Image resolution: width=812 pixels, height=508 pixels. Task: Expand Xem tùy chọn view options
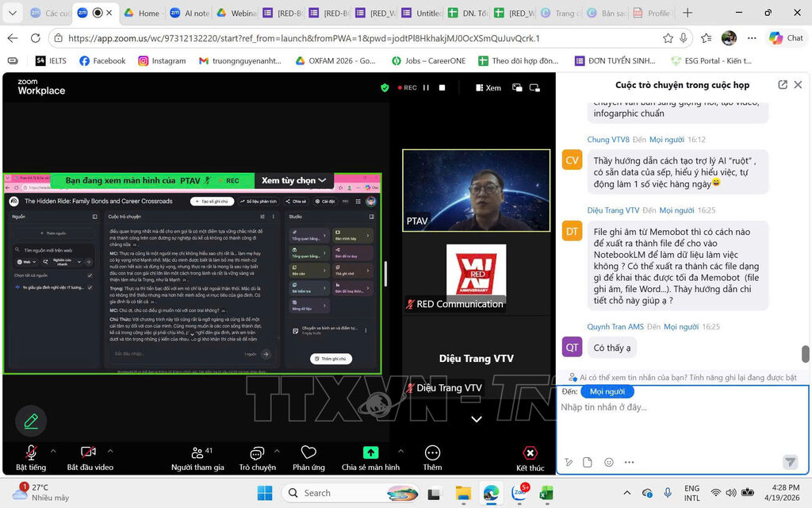294,180
